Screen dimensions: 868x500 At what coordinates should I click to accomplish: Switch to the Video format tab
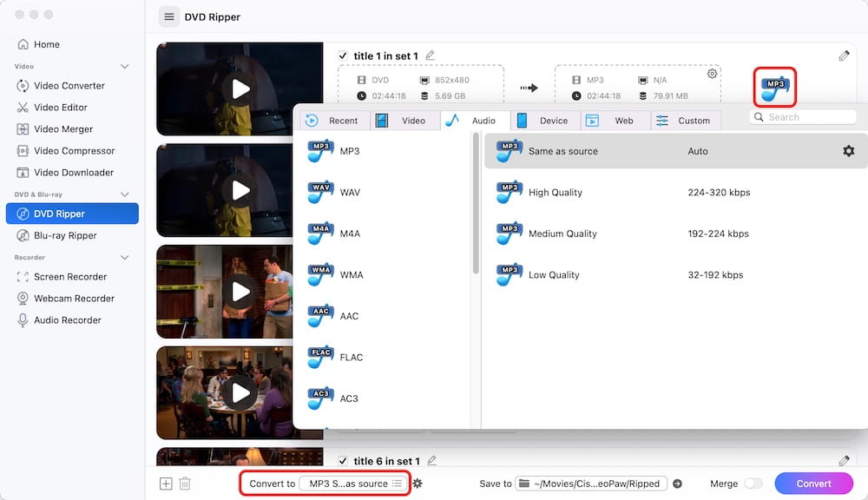click(405, 121)
